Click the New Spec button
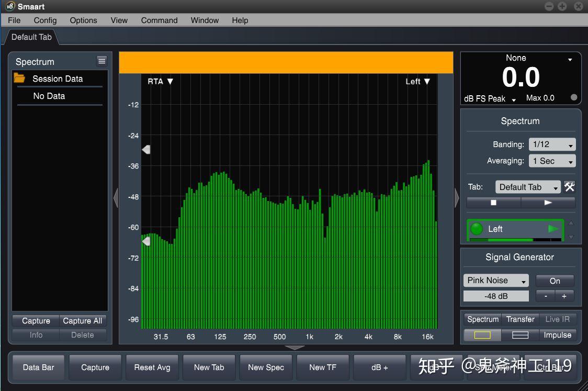This screenshot has height=391, width=588. coord(266,367)
